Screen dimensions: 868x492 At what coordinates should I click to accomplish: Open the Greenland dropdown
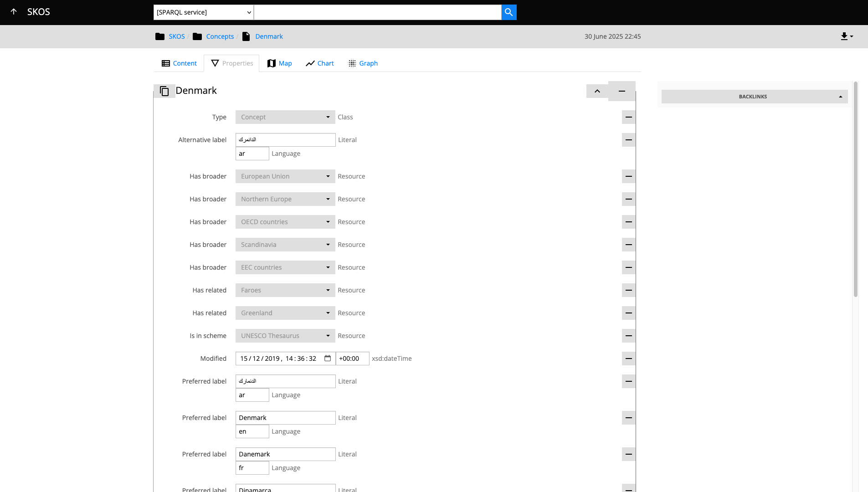pos(285,313)
